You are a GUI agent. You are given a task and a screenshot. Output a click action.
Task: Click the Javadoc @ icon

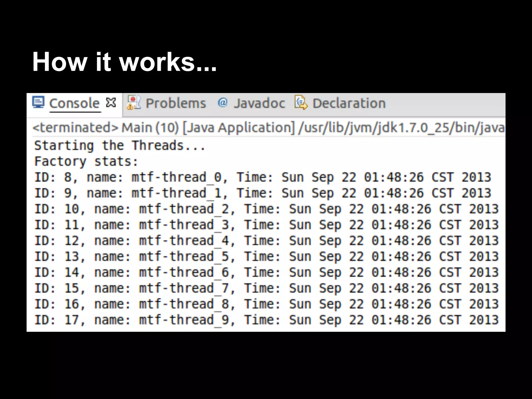(x=222, y=102)
